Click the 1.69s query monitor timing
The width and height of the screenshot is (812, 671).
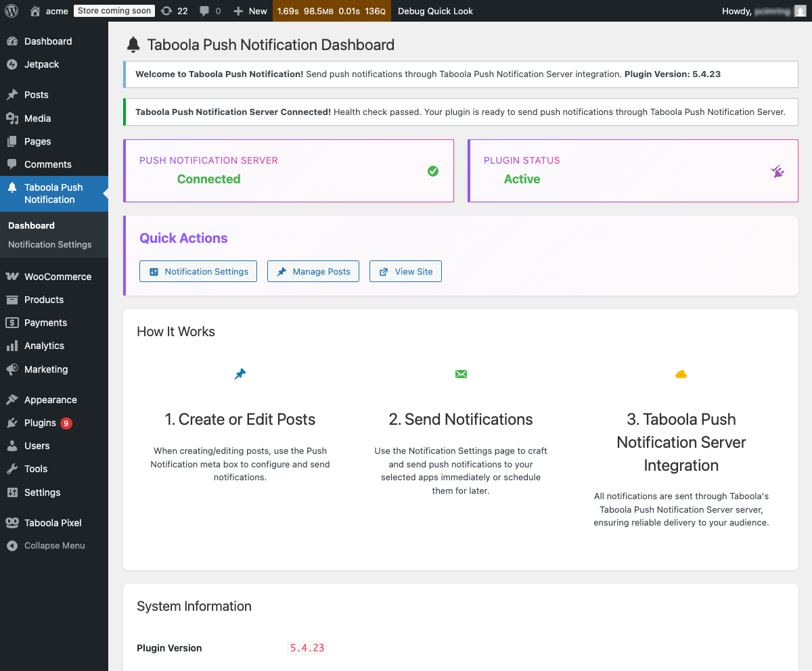288,11
